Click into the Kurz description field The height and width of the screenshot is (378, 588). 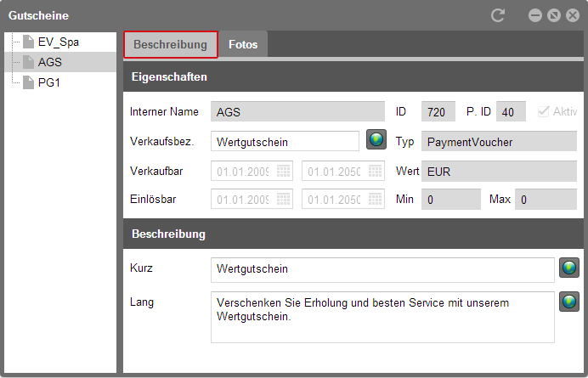(382, 269)
